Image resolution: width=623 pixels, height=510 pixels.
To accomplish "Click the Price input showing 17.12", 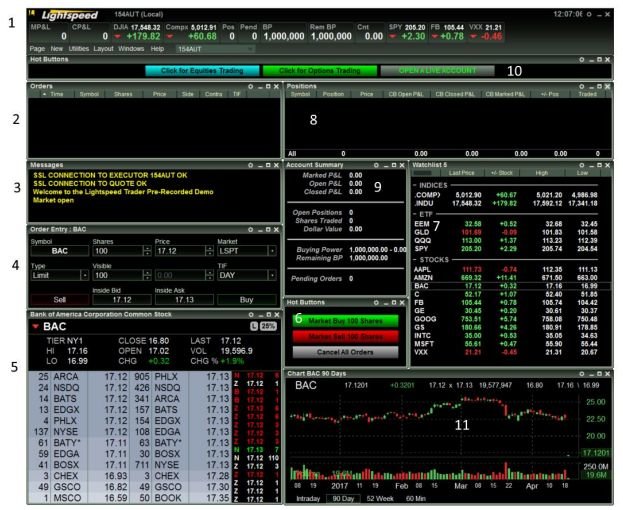I will pos(180,251).
